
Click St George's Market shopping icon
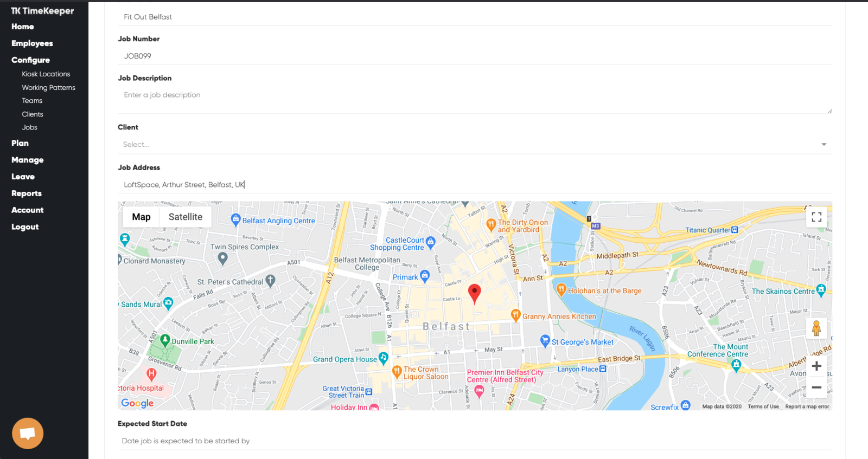click(x=545, y=341)
